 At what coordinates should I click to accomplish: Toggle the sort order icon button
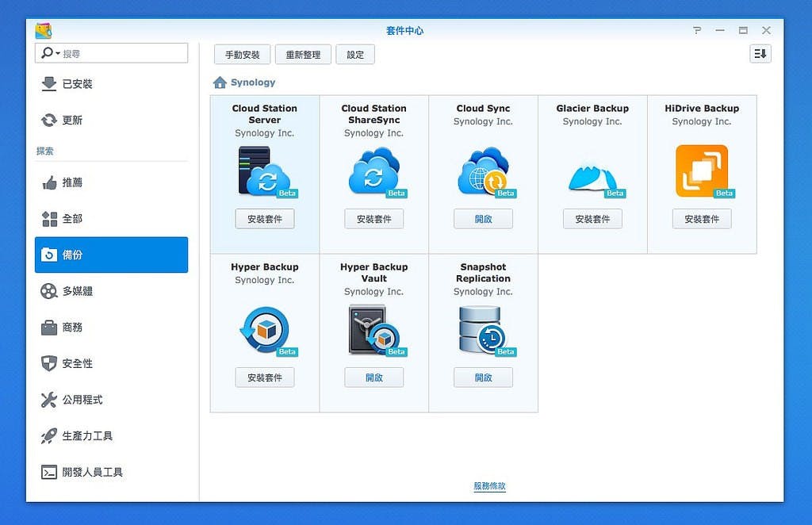[x=760, y=54]
